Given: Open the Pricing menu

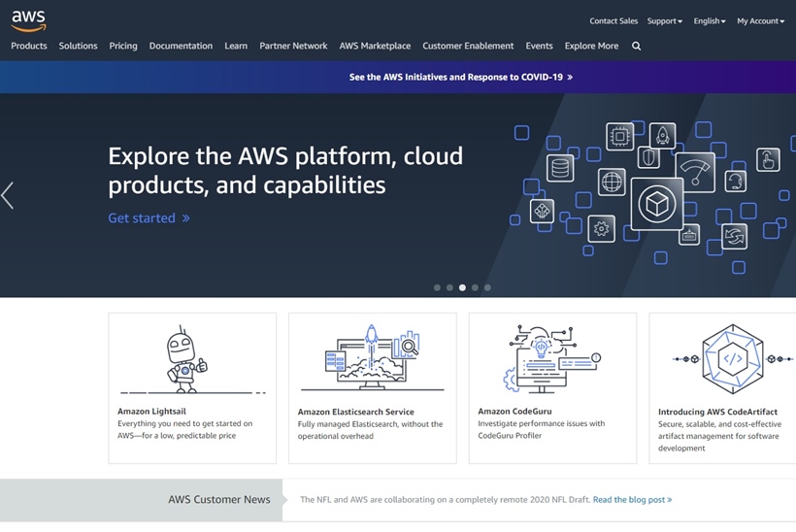Looking at the screenshot, I should coord(123,46).
